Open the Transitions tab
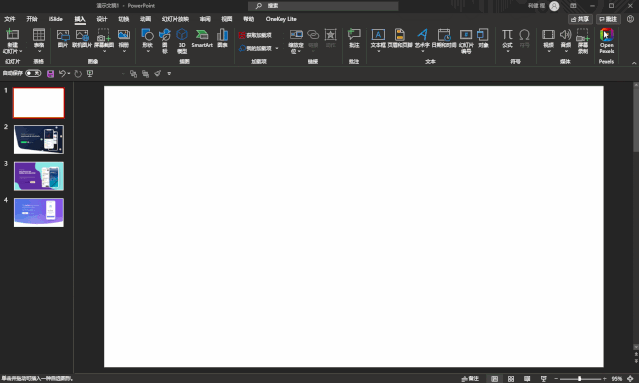 coord(123,19)
